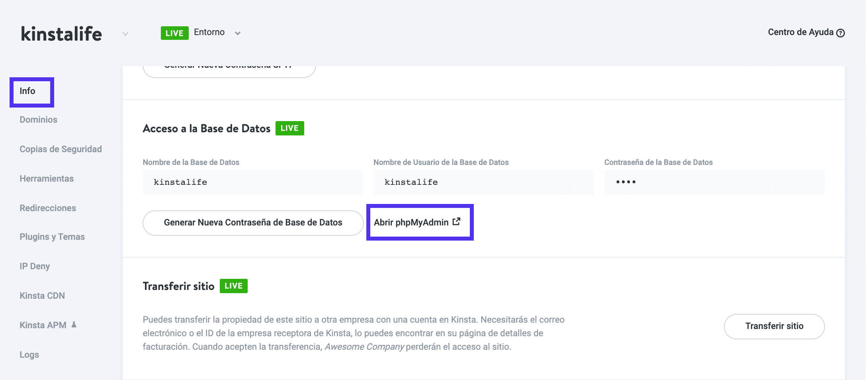Go to Copias de Seguridad

pyautogui.click(x=61, y=149)
